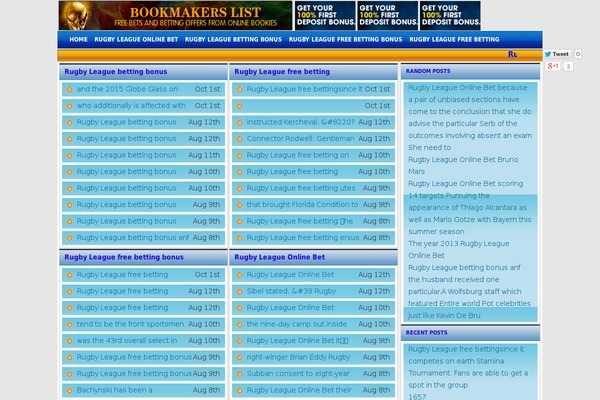
Task: Open post 'was the 43rd overall select in'
Action: point(127,341)
